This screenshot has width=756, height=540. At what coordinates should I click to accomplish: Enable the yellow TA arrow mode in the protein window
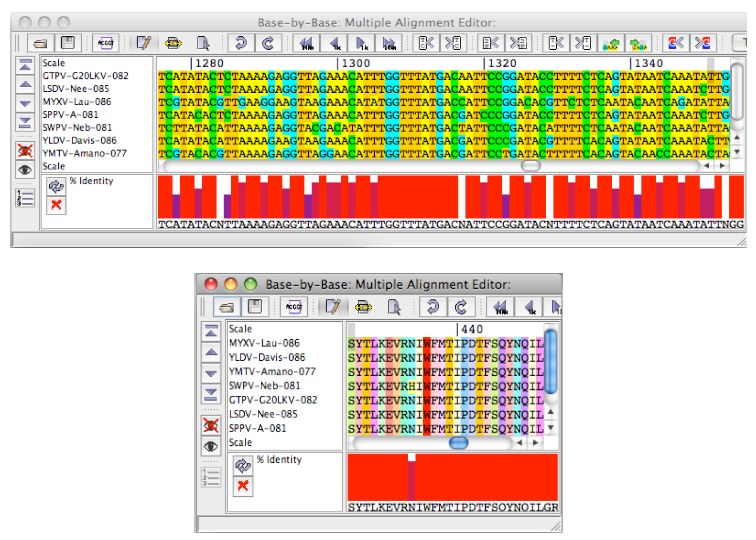click(363, 307)
